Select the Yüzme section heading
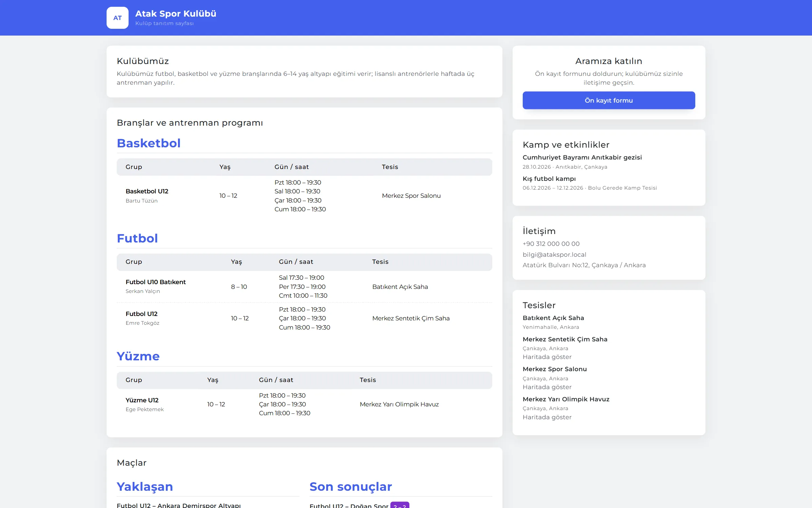812x508 pixels. click(138, 356)
